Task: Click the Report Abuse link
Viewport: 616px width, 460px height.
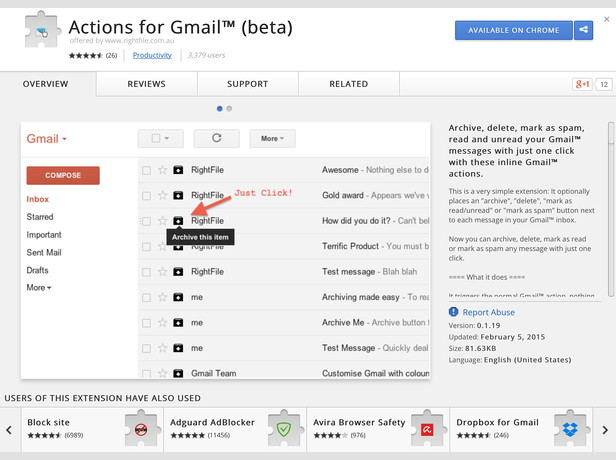Action: pos(489,312)
